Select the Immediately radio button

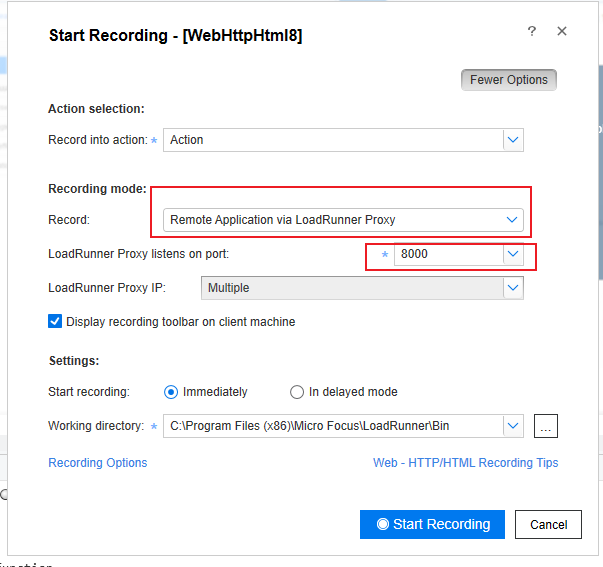click(170, 392)
